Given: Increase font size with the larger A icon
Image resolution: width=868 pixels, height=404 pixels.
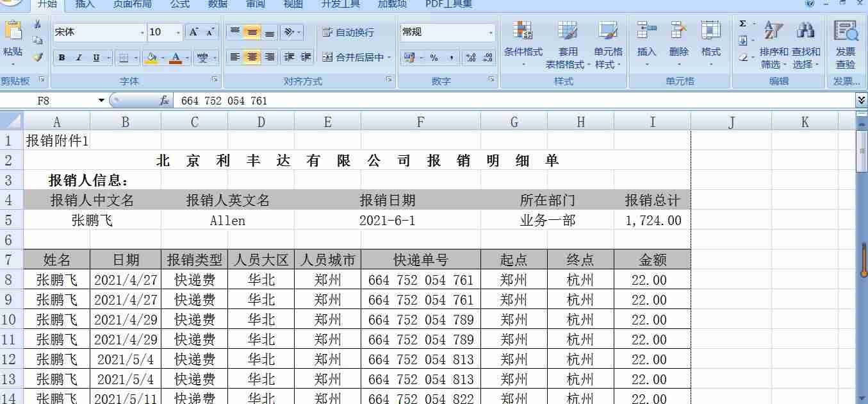Looking at the screenshot, I should [193, 32].
